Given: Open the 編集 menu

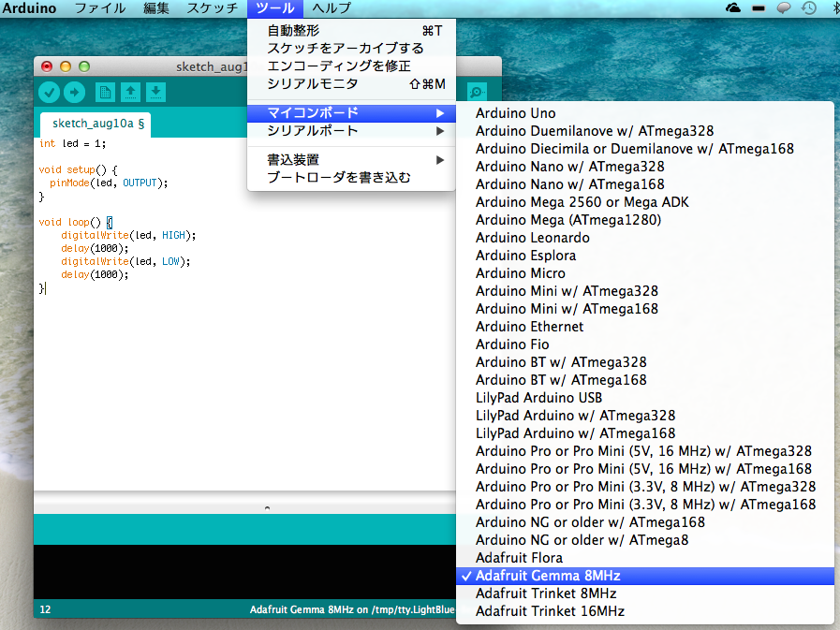Looking at the screenshot, I should (x=156, y=8).
